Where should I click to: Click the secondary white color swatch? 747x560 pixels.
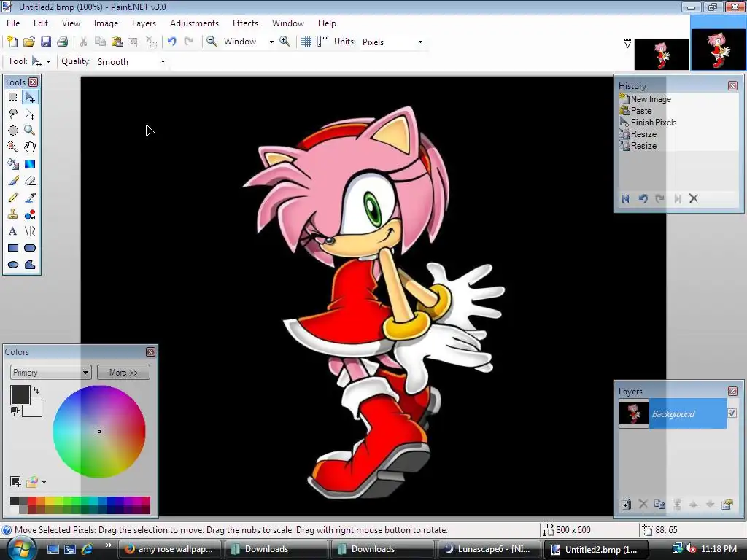[34, 410]
